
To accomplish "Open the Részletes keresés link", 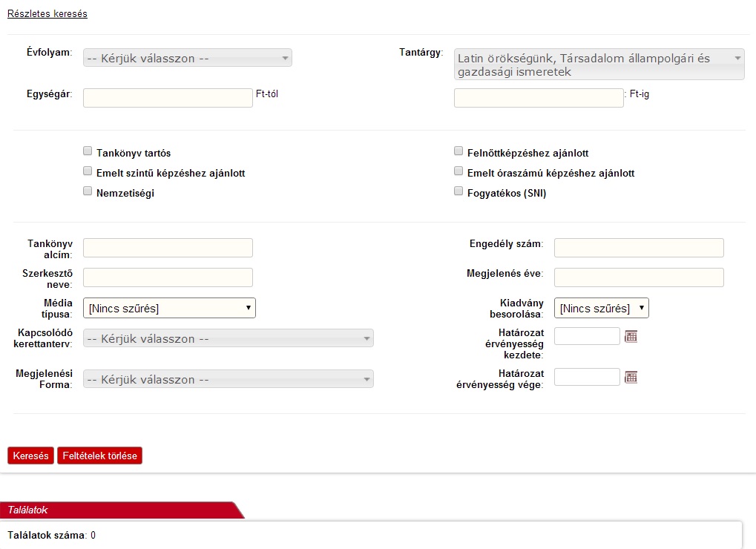I will (47, 14).
